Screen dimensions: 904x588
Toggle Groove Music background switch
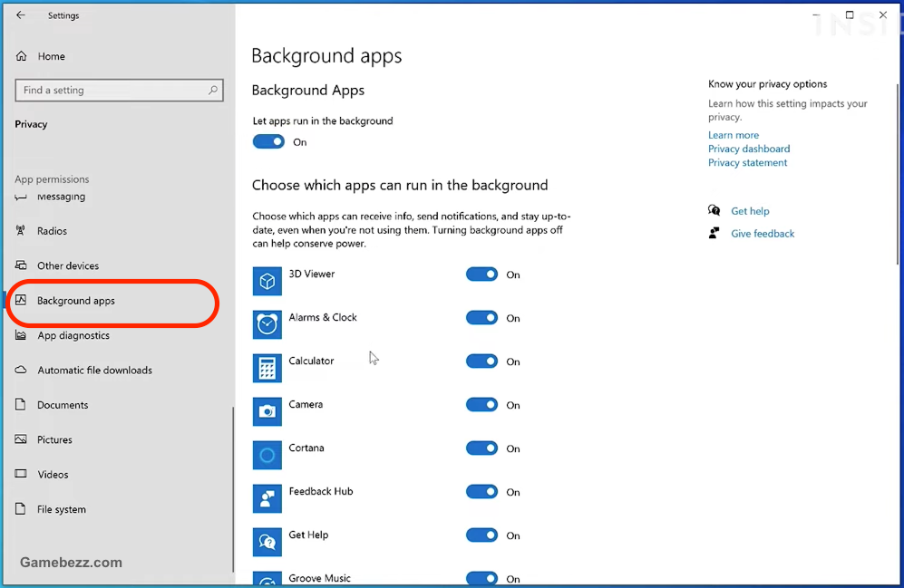click(482, 578)
